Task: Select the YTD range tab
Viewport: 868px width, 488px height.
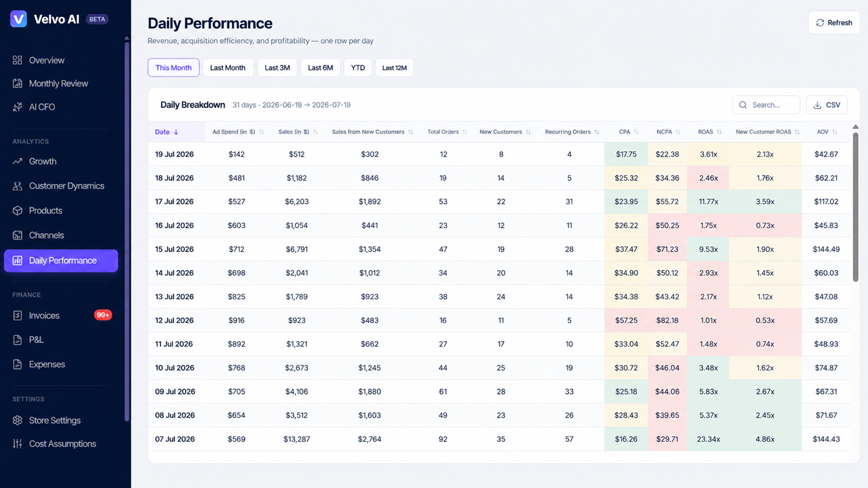Action: [x=358, y=68]
